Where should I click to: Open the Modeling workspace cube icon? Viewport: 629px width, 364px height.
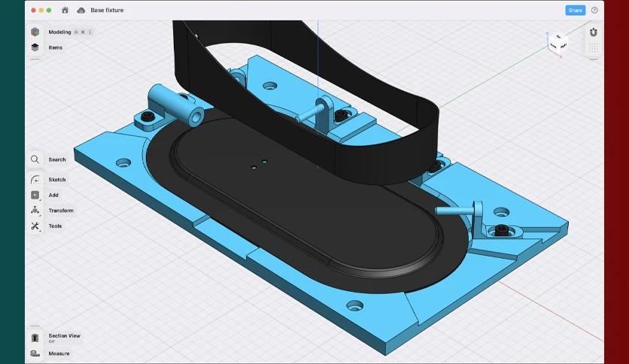pyautogui.click(x=35, y=32)
